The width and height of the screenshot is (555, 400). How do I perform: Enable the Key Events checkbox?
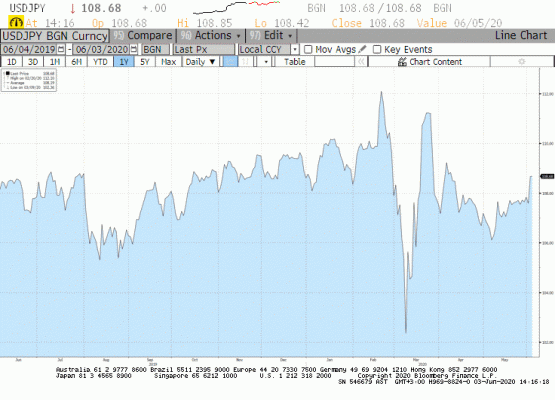(377, 49)
